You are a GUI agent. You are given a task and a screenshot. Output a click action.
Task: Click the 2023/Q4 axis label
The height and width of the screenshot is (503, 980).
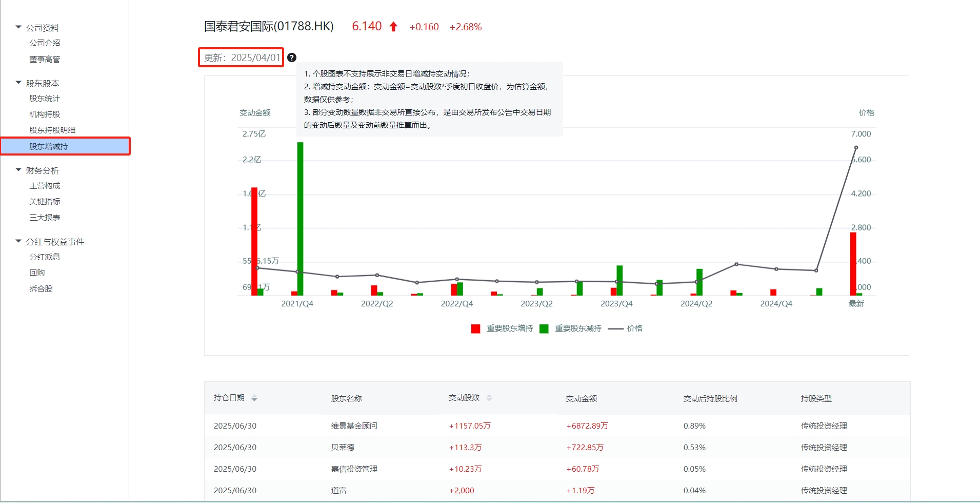point(616,304)
